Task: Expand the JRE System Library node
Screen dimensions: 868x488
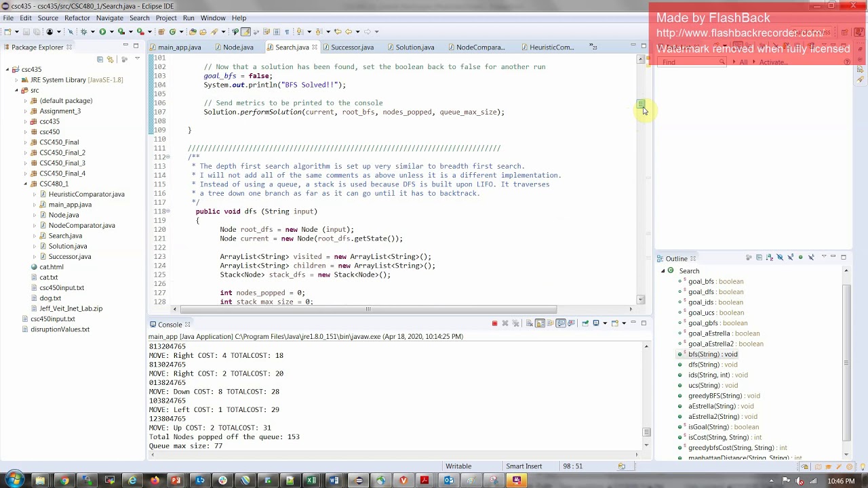Action: [16, 80]
